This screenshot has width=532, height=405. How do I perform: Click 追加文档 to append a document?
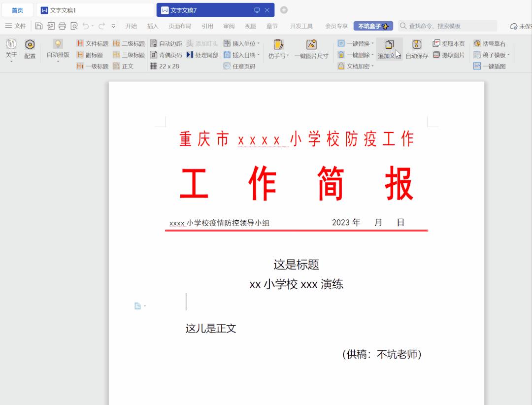tap(389, 54)
